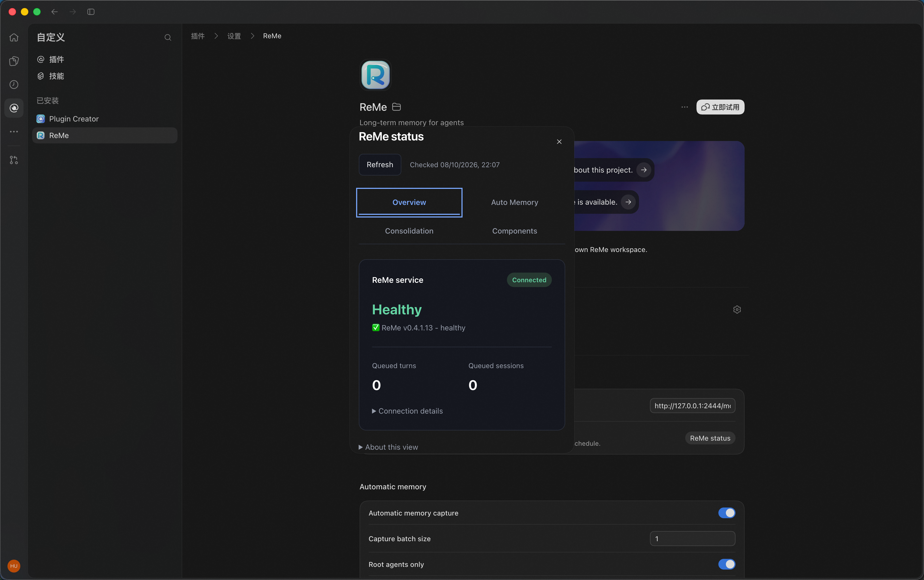Expand About this view disclosure
The image size is (924, 580).
(x=388, y=447)
